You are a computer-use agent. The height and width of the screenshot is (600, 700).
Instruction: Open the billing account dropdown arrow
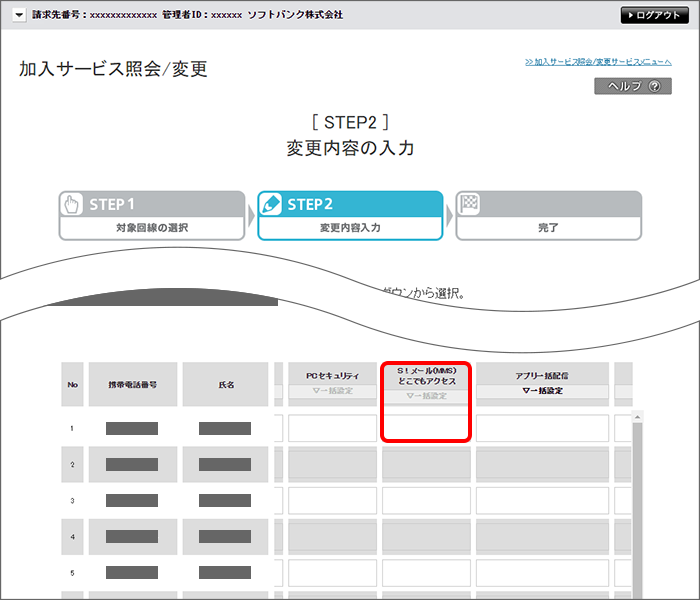tap(19, 15)
